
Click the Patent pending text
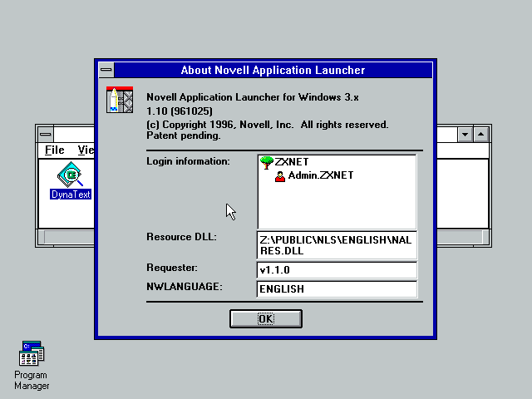184,135
